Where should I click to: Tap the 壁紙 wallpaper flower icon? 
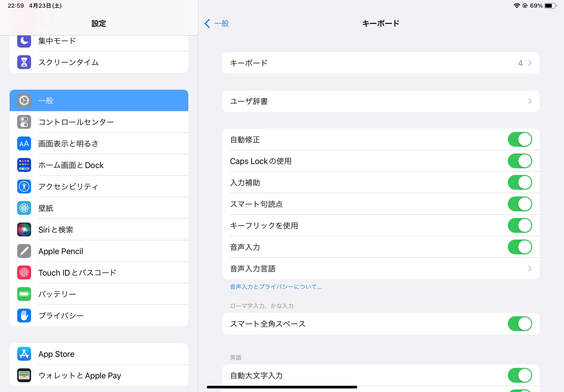(24, 208)
